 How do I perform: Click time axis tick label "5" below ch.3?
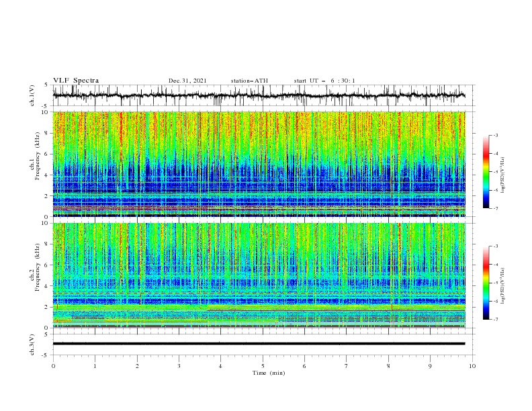[263, 366]
